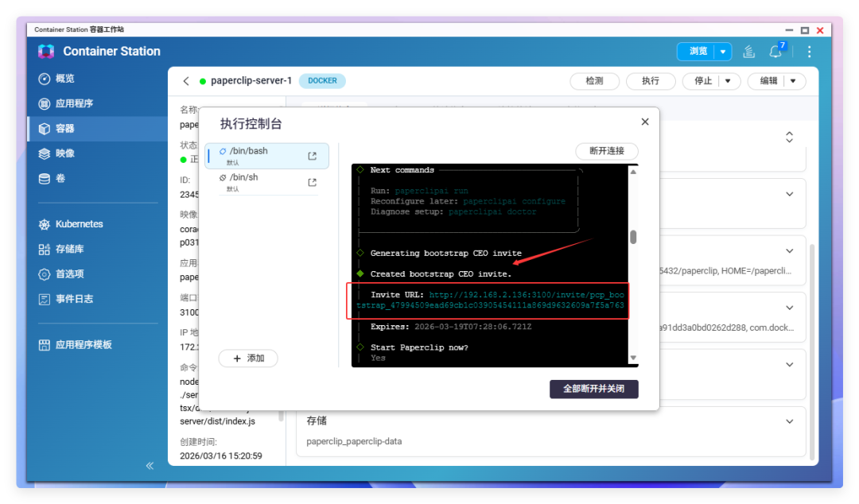Viewport: 859px width, 504px height.
Task: Click the right-side page scrollbar
Action: 812,351
